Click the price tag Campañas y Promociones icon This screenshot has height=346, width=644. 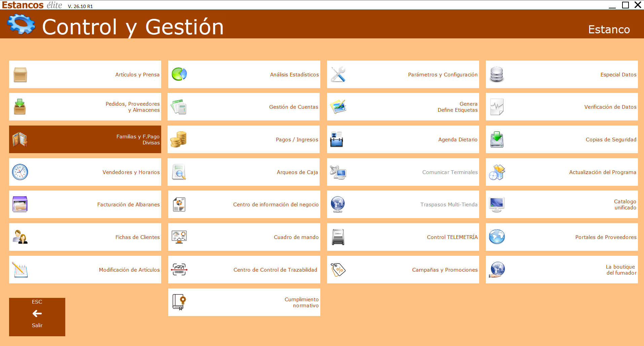(338, 270)
